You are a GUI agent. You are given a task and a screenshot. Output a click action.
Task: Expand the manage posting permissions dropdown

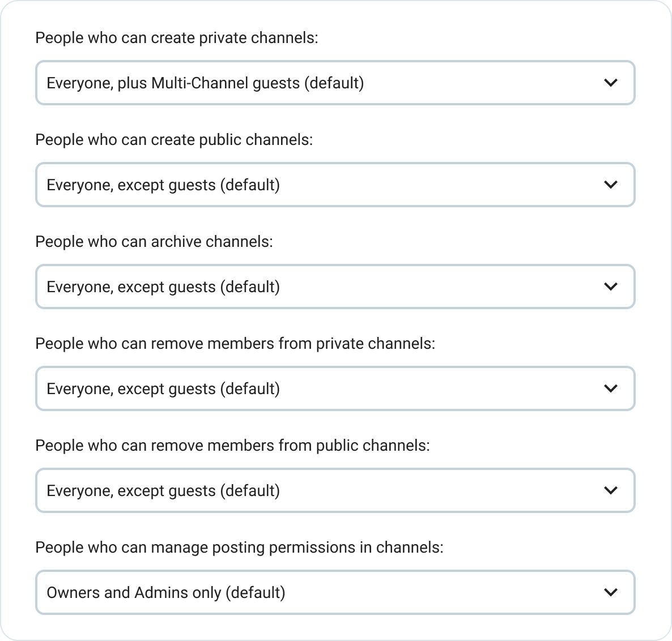coord(334,592)
